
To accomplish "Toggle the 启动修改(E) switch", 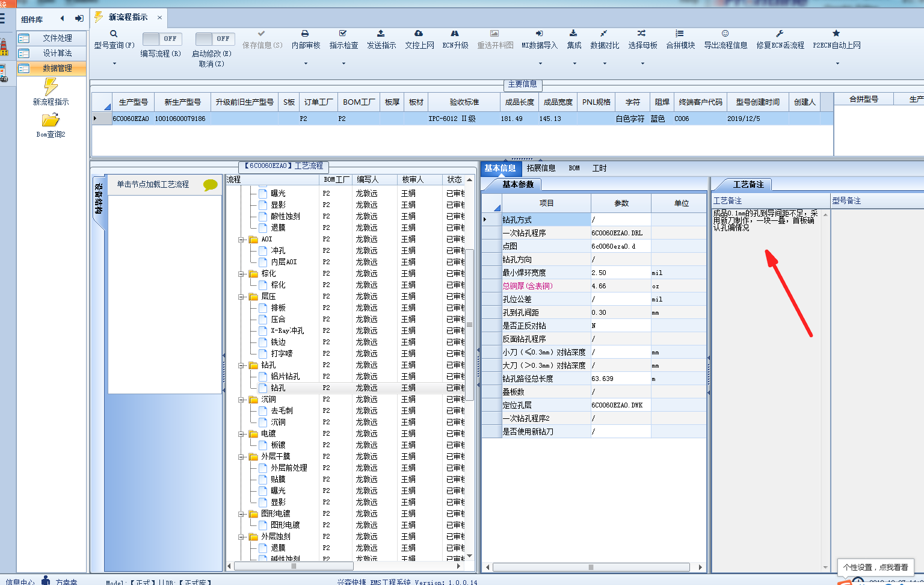I will (x=214, y=39).
